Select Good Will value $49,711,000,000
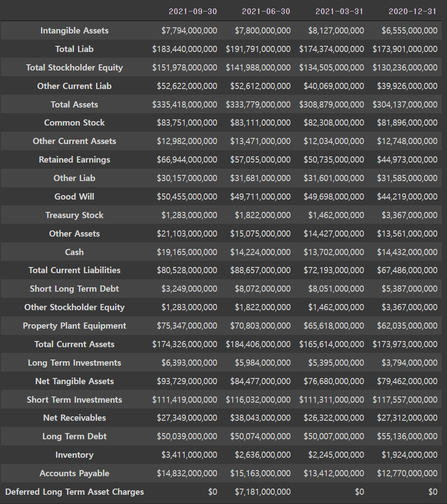Image resolution: width=447 pixels, height=504 pixels. pos(260,196)
